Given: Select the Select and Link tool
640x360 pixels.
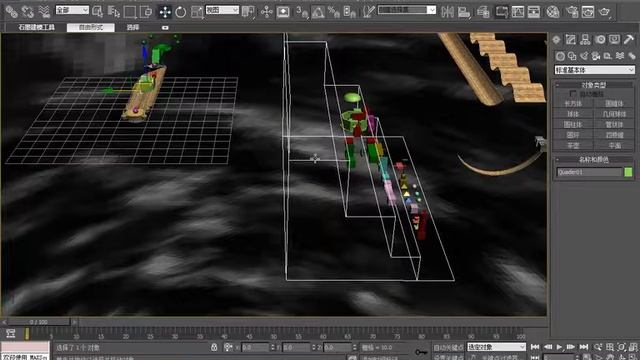Looking at the screenshot, I should [11, 11].
